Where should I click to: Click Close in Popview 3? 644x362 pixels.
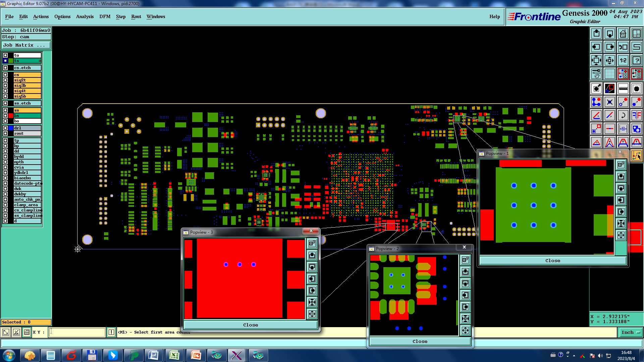251,325
